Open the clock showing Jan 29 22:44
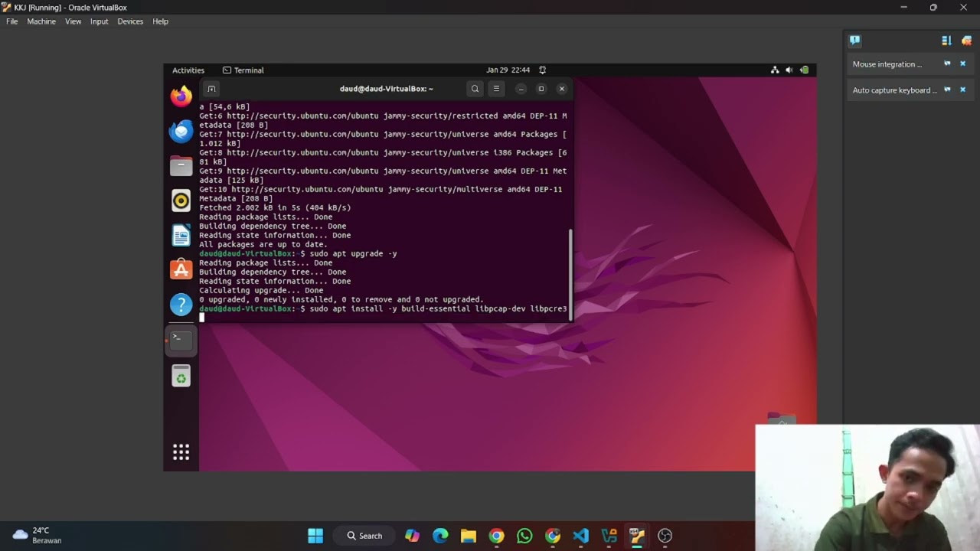This screenshot has height=551, width=980. click(x=508, y=70)
